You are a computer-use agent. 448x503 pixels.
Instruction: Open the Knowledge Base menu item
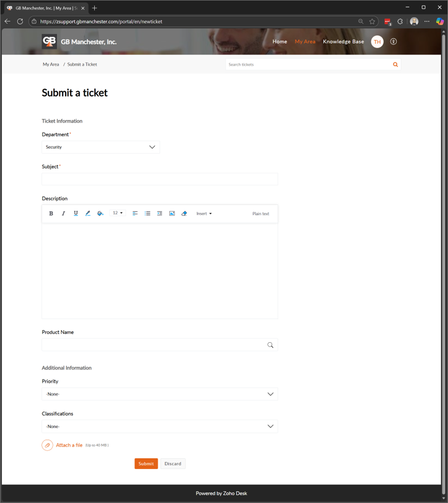point(343,42)
